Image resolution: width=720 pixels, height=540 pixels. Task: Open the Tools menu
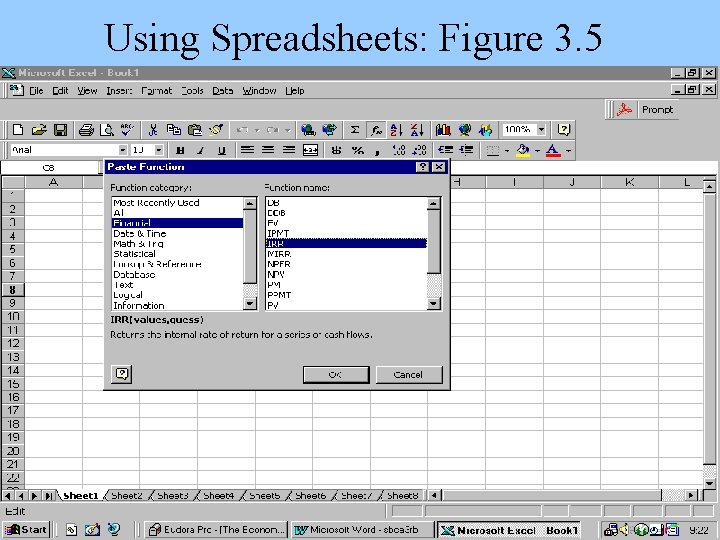[x=192, y=91]
